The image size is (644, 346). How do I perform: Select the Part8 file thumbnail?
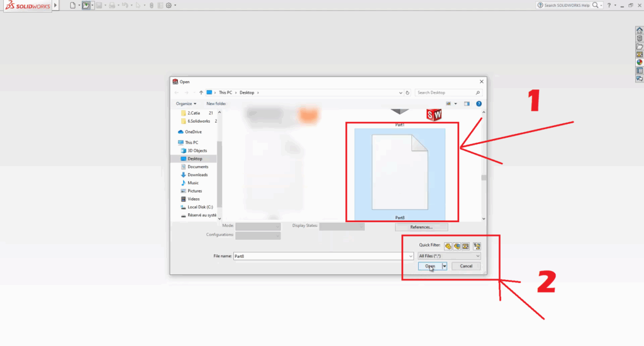[400, 171]
